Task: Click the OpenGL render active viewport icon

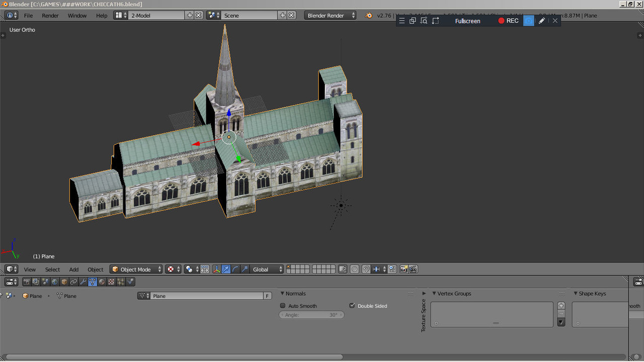Action: coord(404,269)
